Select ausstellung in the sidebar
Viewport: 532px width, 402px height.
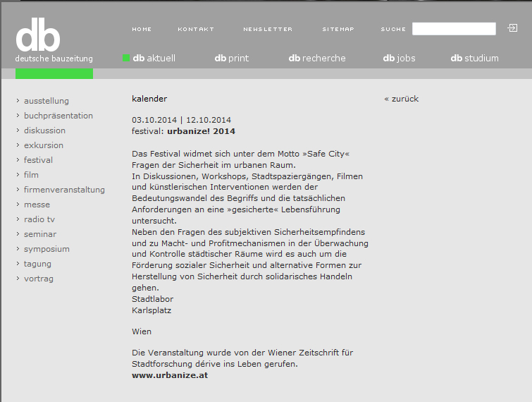(x=47, y=101)
